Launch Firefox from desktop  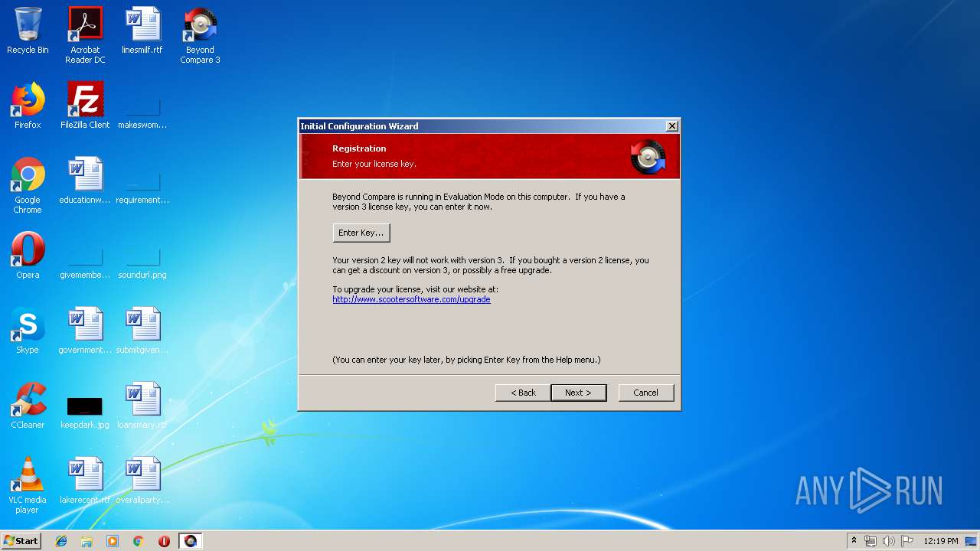28,106
